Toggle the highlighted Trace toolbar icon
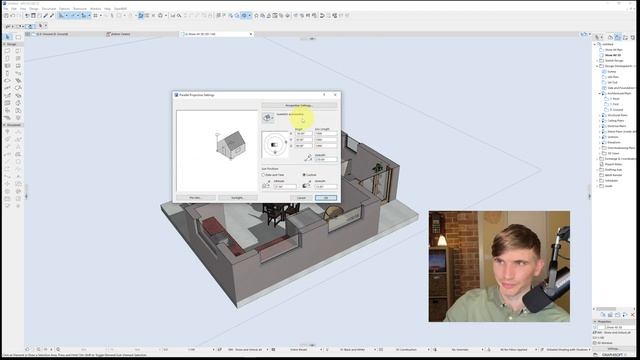 [x=141, y=16]
